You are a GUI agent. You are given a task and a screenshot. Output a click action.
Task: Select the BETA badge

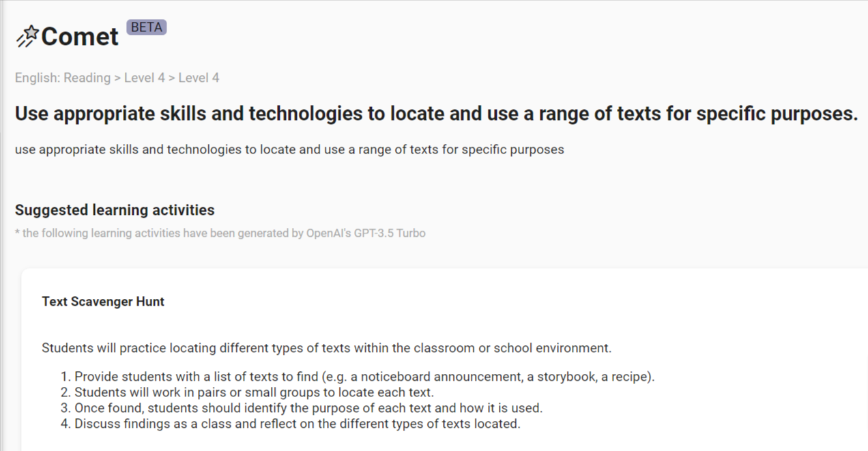[x=147, y=27]
